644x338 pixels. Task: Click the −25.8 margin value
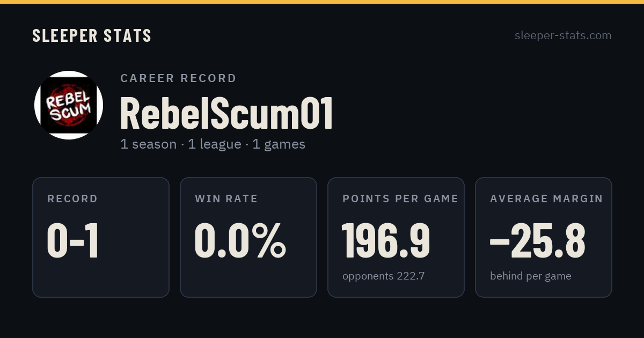(x=537, y=241)
